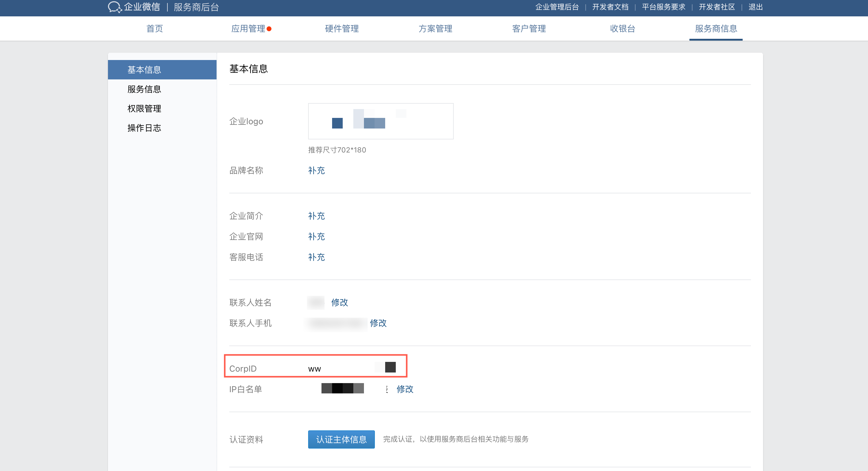Visit 开发者社区 link
The width and height of the screenshot is (868, 471).
pyautogui.click(x=717, y=7)
